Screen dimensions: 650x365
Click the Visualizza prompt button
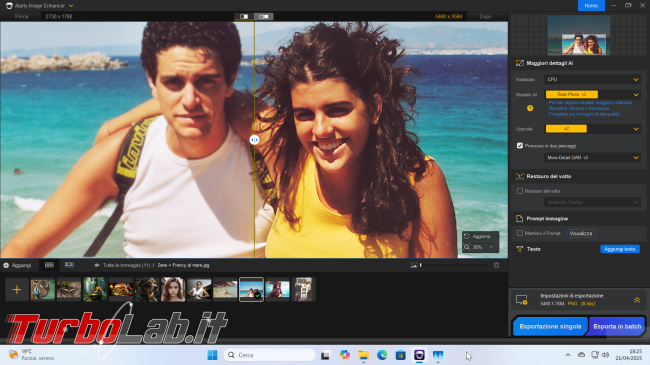pos(581,234)
